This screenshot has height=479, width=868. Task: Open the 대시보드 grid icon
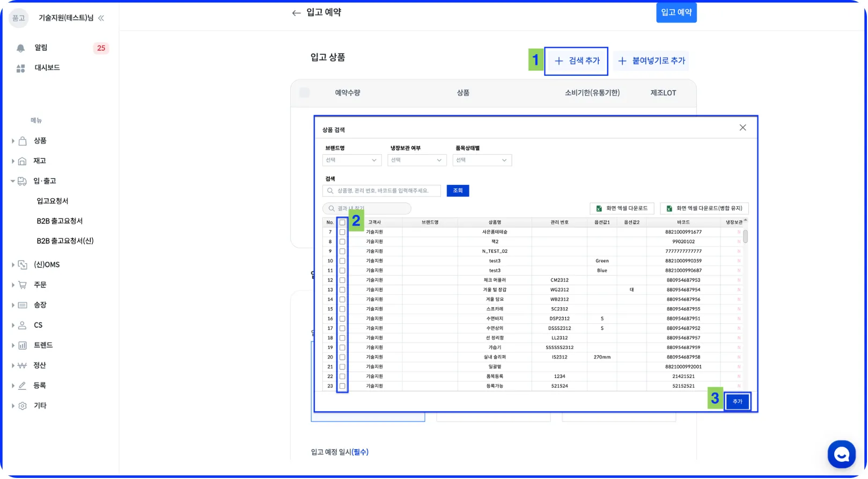pyautogui.click(x=21, y=68)
